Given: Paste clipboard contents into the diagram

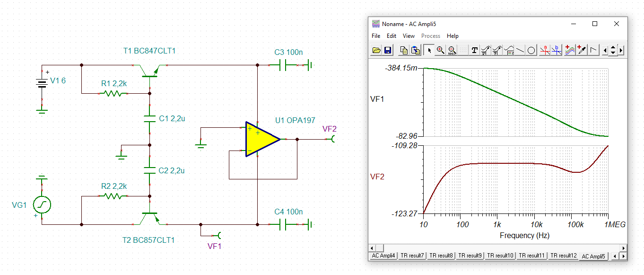Looking at the screenshot, I should tap(415, 50).
